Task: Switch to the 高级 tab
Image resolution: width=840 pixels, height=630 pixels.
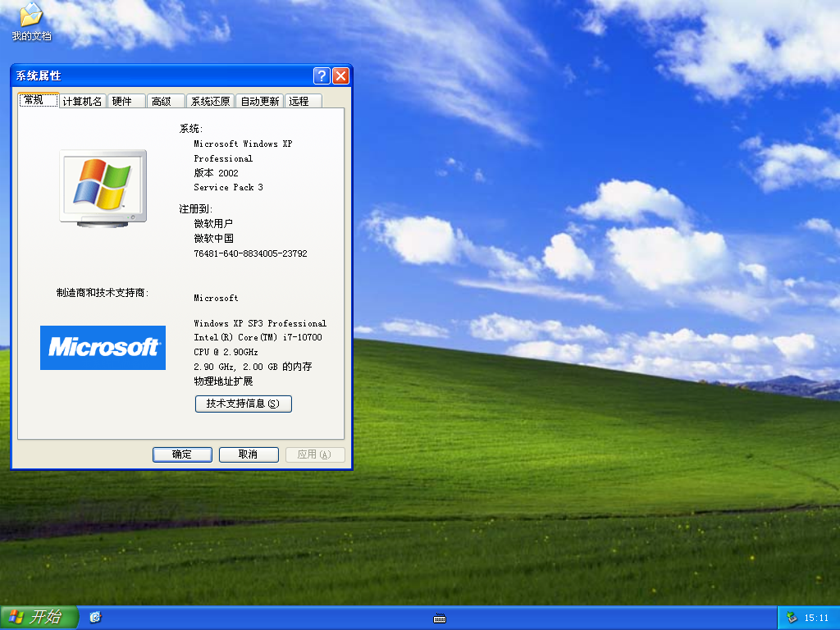Action: coord(166,101)
